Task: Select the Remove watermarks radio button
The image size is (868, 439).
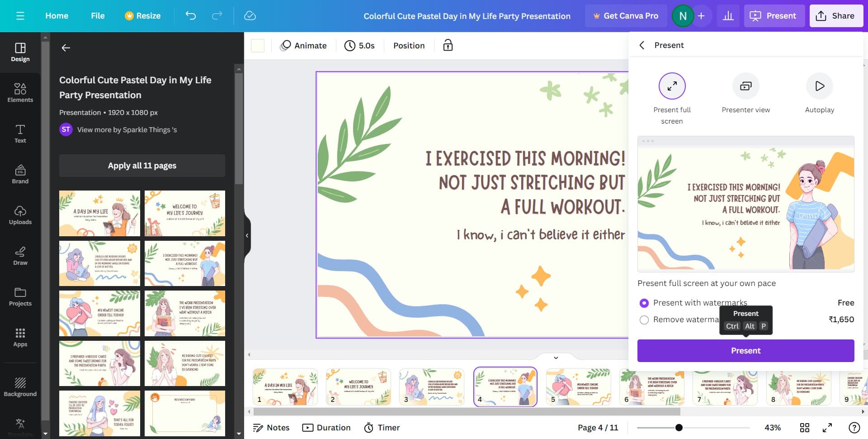Action: 644,320
